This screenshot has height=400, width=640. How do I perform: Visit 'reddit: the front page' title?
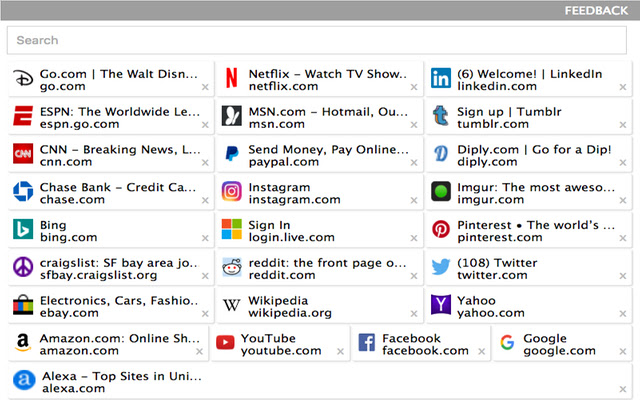tap(327, 263)
